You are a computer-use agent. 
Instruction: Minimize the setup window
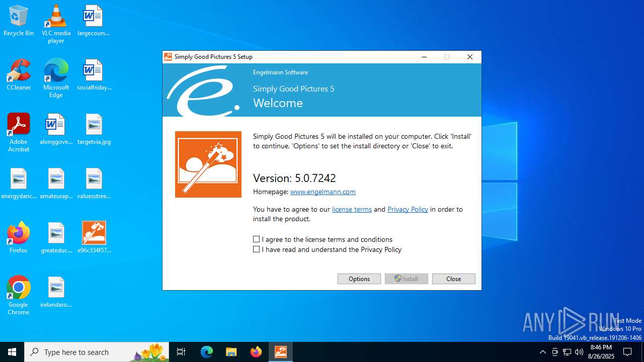(424, 57)
